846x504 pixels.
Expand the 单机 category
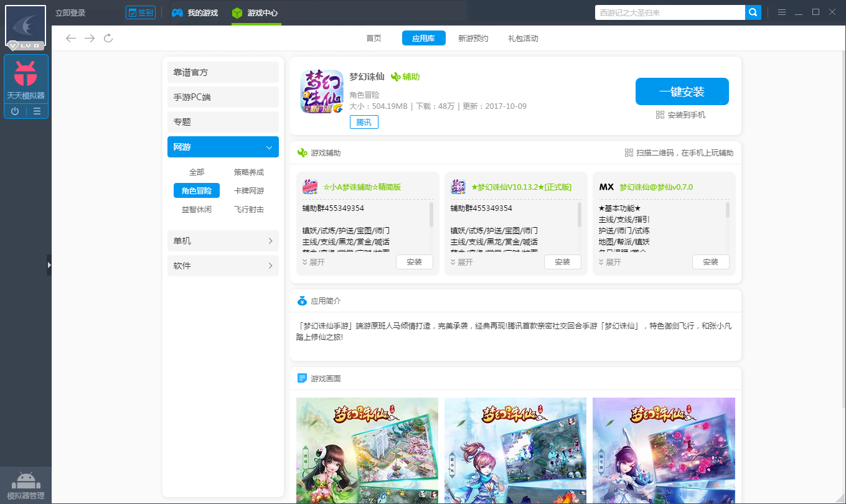[223, 241]
